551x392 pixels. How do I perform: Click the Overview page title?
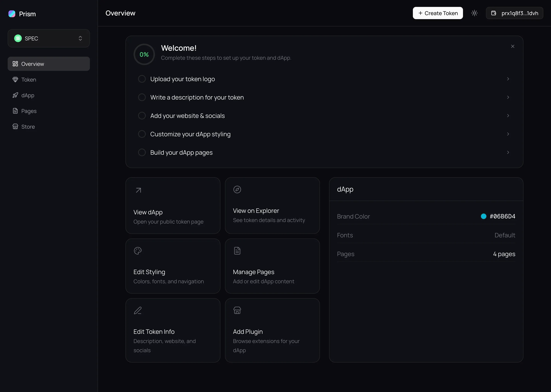coord(120,13)
